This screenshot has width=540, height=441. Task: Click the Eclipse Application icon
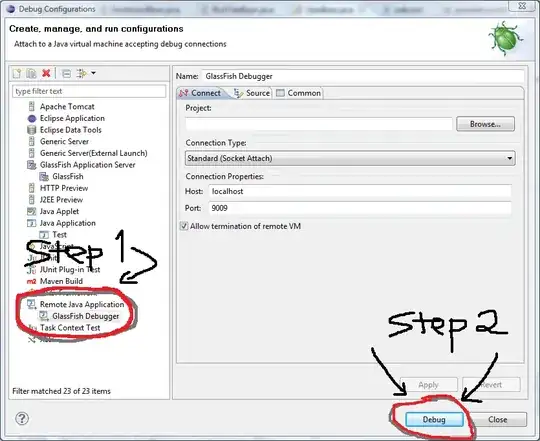tap(32, 118)
